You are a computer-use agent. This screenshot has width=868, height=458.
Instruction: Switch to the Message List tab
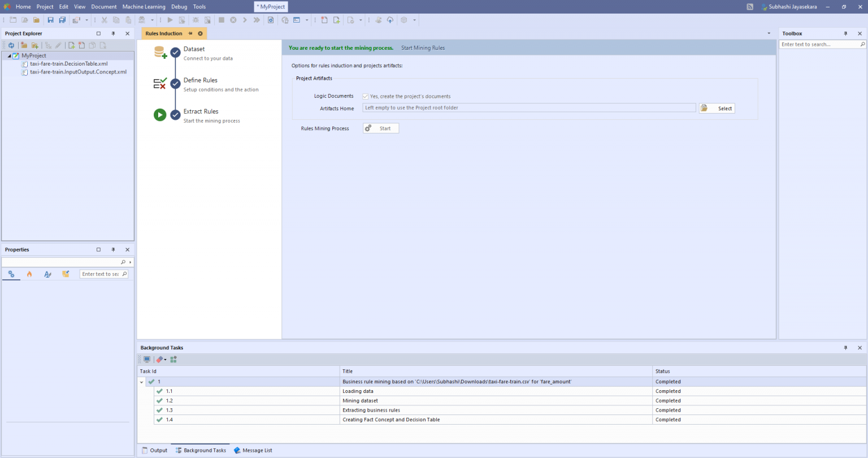(x=253, y=451)
